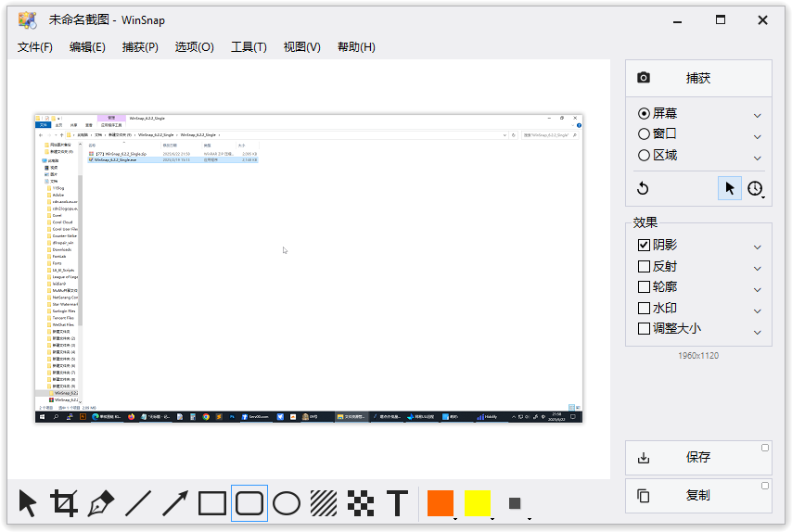Open the 选项(O) menu
The height and width of the screenshot is (532, 792).
[x=195, y=47]
